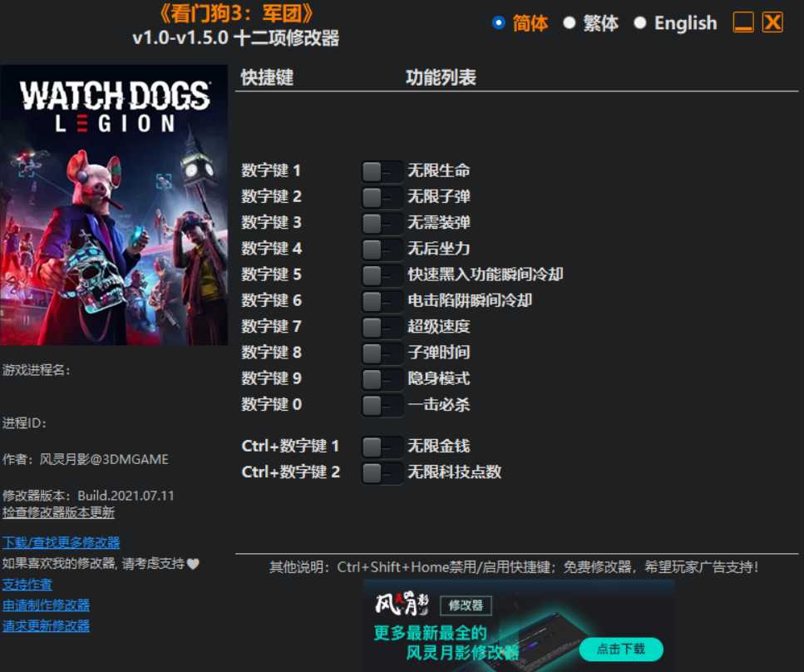Enable 快速黑入功能瞬间冷却 toggle
The image size is (804, 672).
coord(382,274)
